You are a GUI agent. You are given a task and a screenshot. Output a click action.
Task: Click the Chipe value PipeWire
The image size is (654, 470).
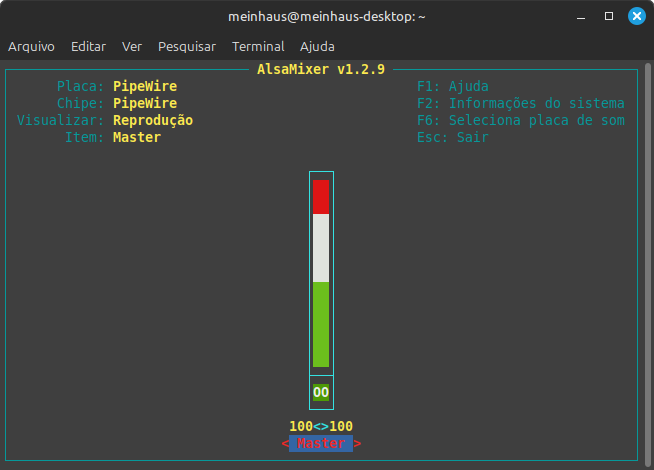[x=145, y=103]
